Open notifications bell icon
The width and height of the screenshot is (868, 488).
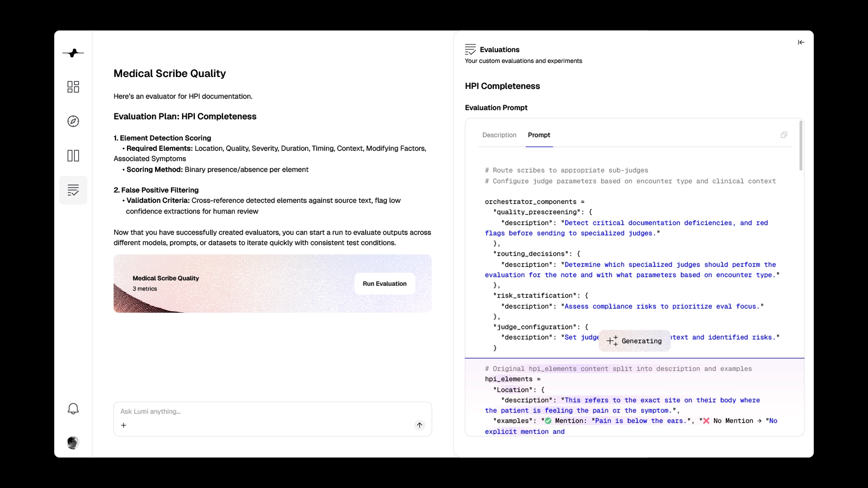point(73,409)
